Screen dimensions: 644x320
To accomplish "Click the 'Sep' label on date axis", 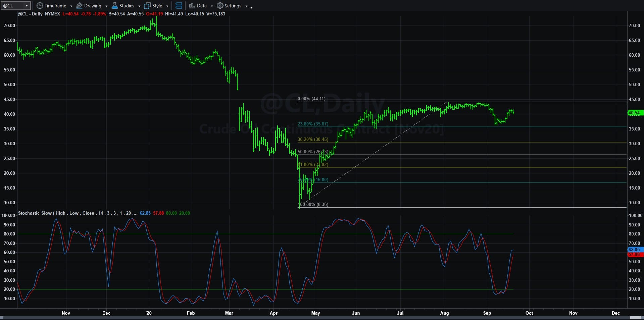I will [487, 313].
